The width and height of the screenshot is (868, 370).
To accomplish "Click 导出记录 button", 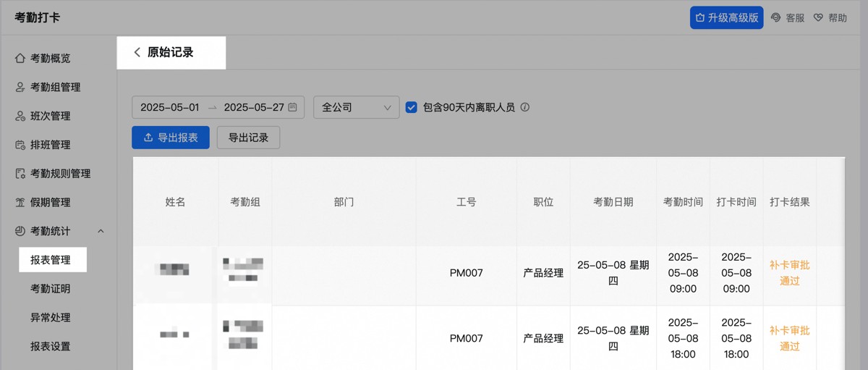I will click(x=248, y=138).
